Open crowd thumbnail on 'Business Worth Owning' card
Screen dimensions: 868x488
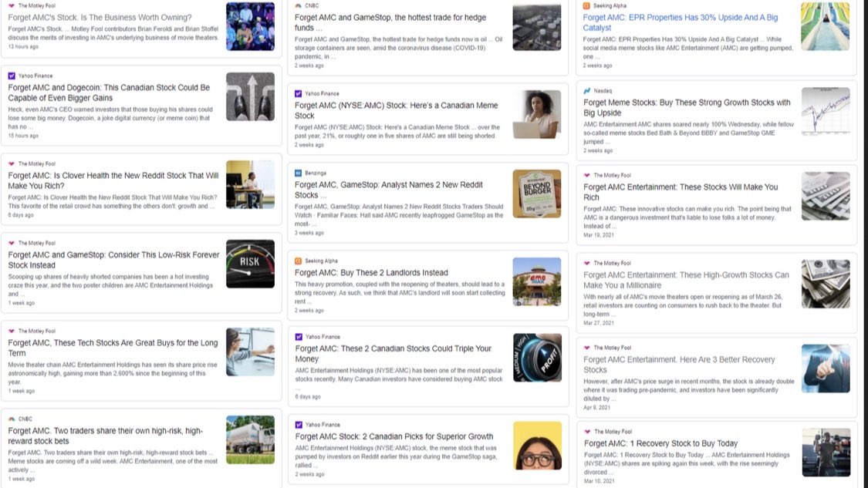click(250, 26)
